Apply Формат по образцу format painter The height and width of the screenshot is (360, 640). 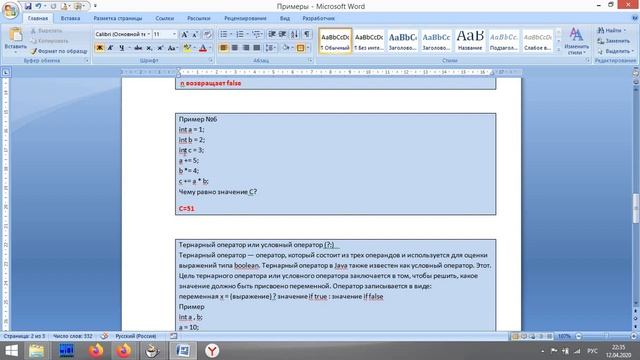click(59, 51)
